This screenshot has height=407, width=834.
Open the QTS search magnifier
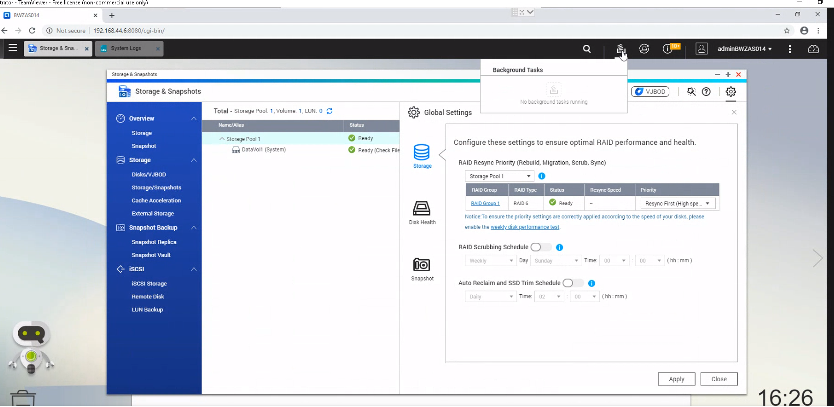(587, 49)
